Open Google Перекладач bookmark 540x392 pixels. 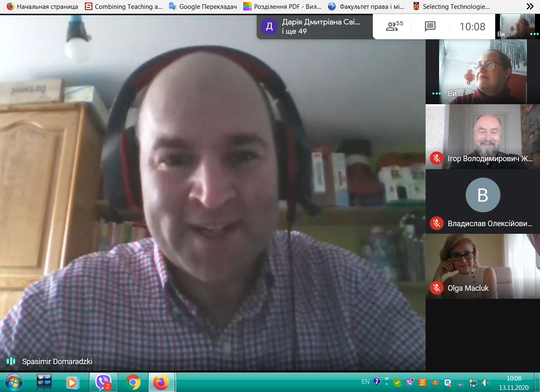click(203, 6)
